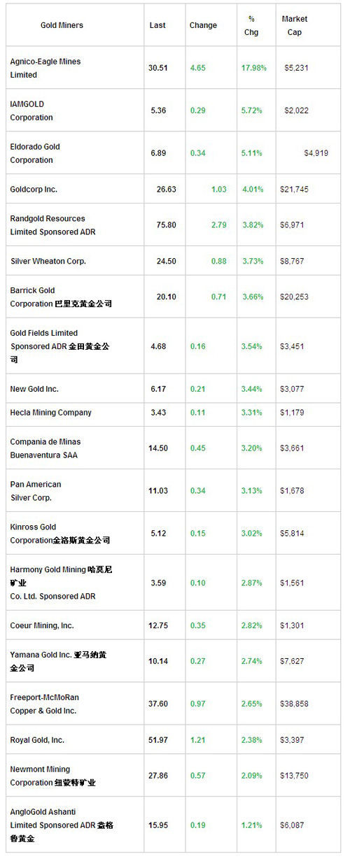Select AngloGold Ashanti percent change 1.21%
350x868 pixels.
pos(253,825)
